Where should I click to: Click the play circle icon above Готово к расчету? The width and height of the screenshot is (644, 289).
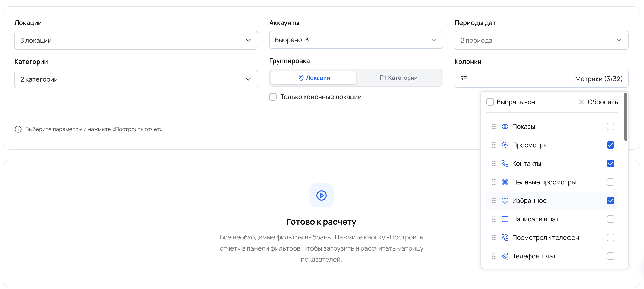(321, 195)
